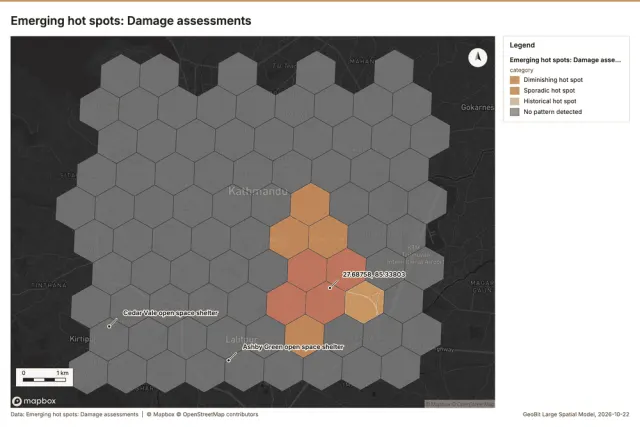
Task: Open the OpenStreetMap contributors attribution
Action: pyautogui.click(x=220, y=414)
